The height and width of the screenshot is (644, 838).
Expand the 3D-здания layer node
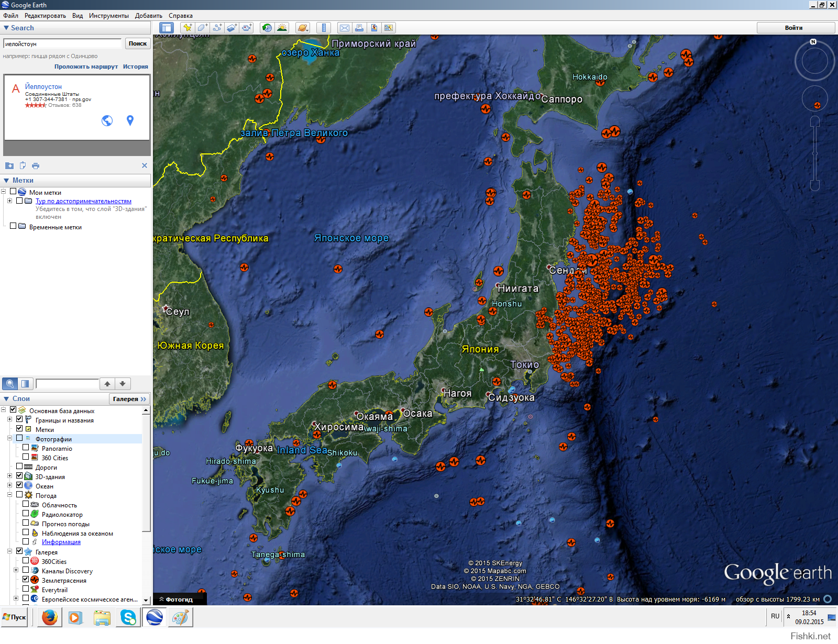coord(10,476)
